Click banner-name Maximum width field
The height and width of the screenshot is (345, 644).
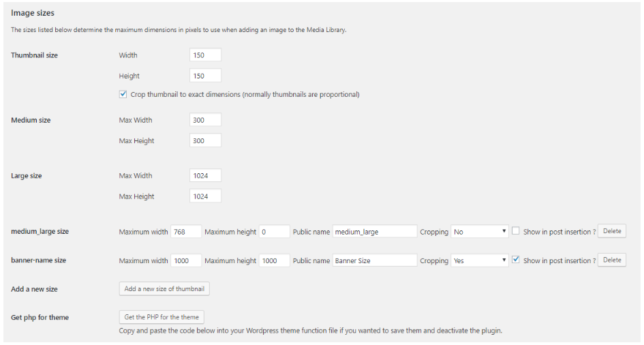point(186,260)
